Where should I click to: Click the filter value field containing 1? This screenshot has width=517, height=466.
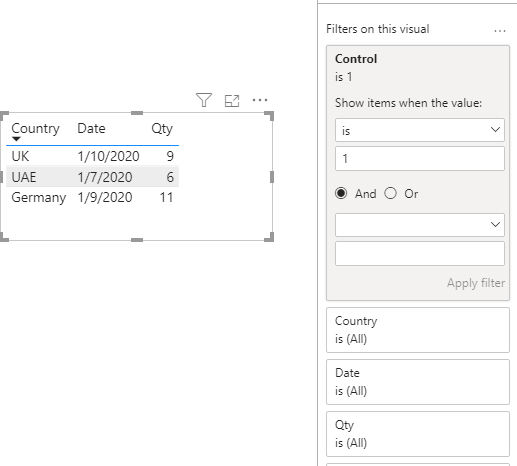[x=420, y=159]
